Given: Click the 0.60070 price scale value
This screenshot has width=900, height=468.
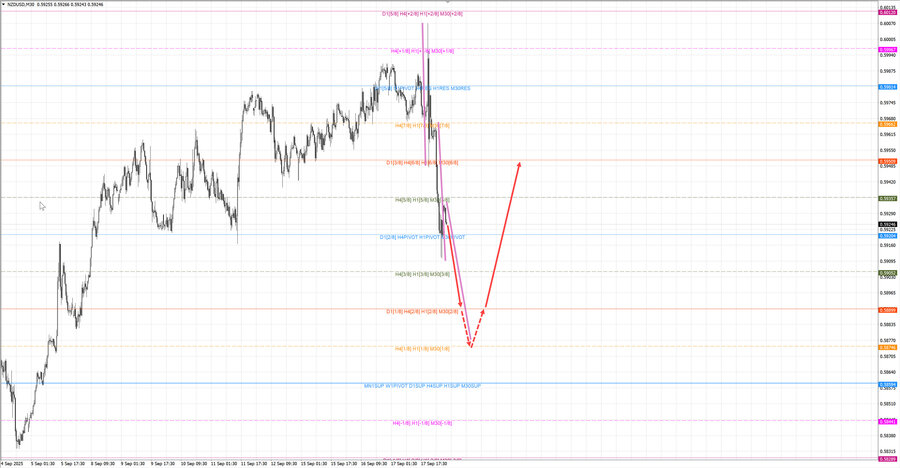Looking at the screenshot, I should (x=887, y=24).
